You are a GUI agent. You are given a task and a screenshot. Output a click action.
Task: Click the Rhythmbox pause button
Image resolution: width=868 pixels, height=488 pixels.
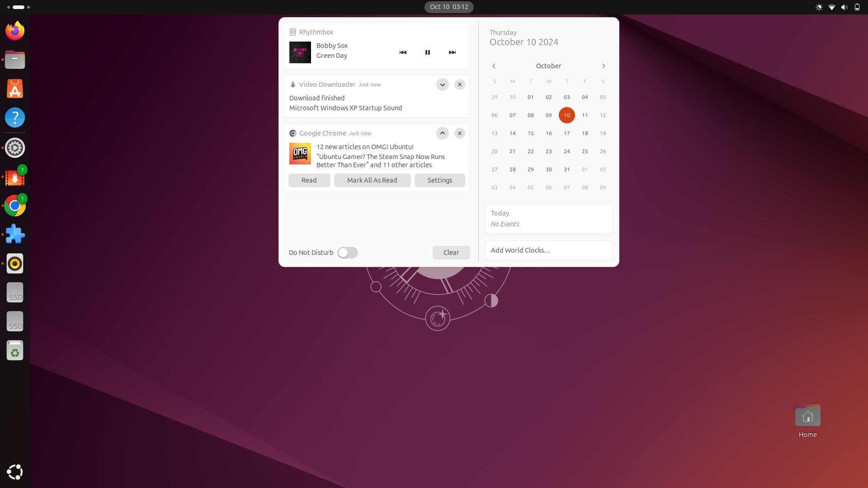click(427, 52)
